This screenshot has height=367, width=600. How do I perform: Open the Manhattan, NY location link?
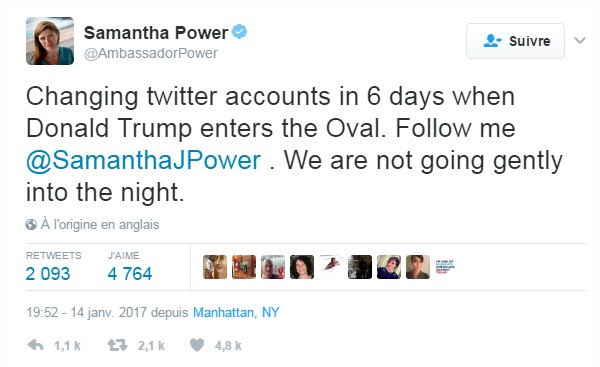coord(236,312)
